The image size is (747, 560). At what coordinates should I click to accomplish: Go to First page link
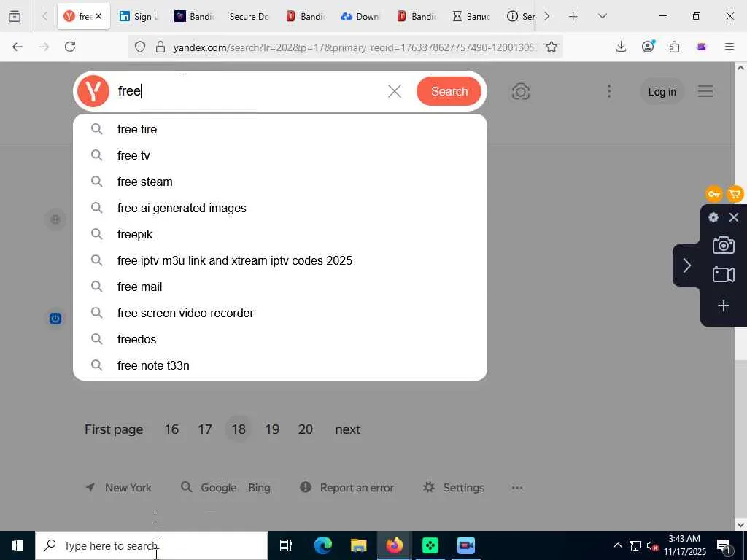[114, 429]
